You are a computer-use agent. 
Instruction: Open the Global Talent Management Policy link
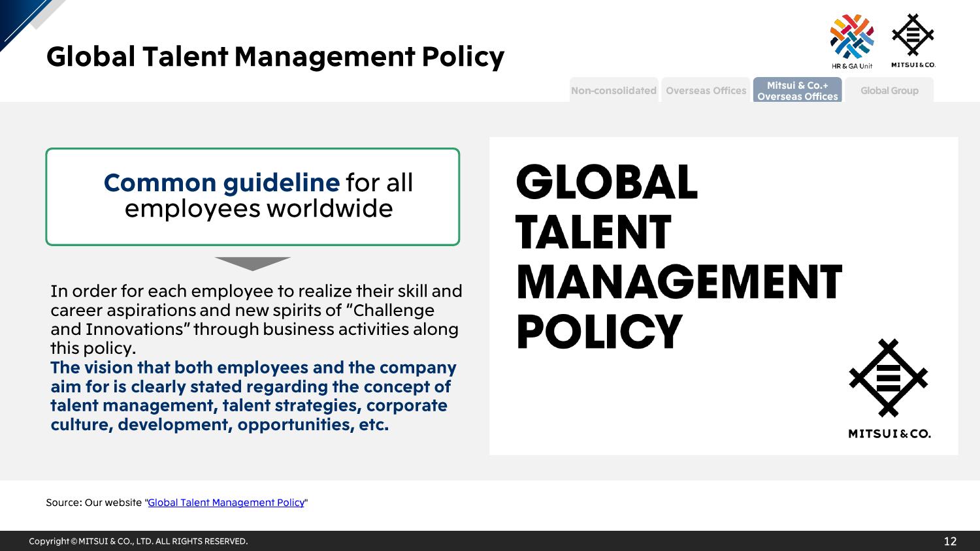click(x=226, y=503)
